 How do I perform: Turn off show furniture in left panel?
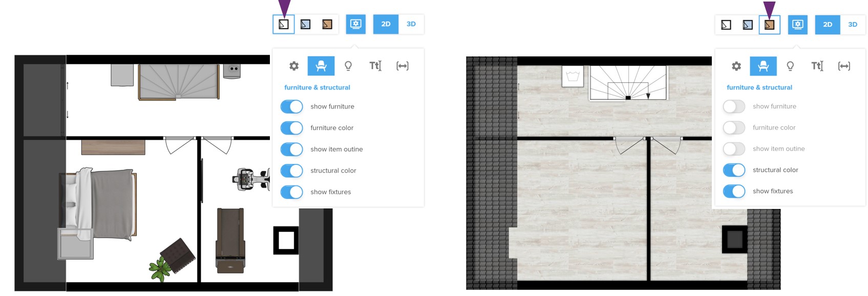pyautogui.click(x=292, y=107)
